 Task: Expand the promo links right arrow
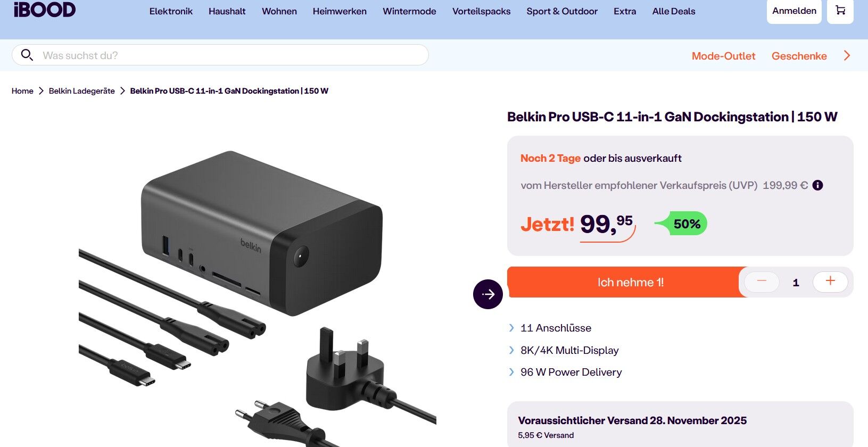point(847,55)
